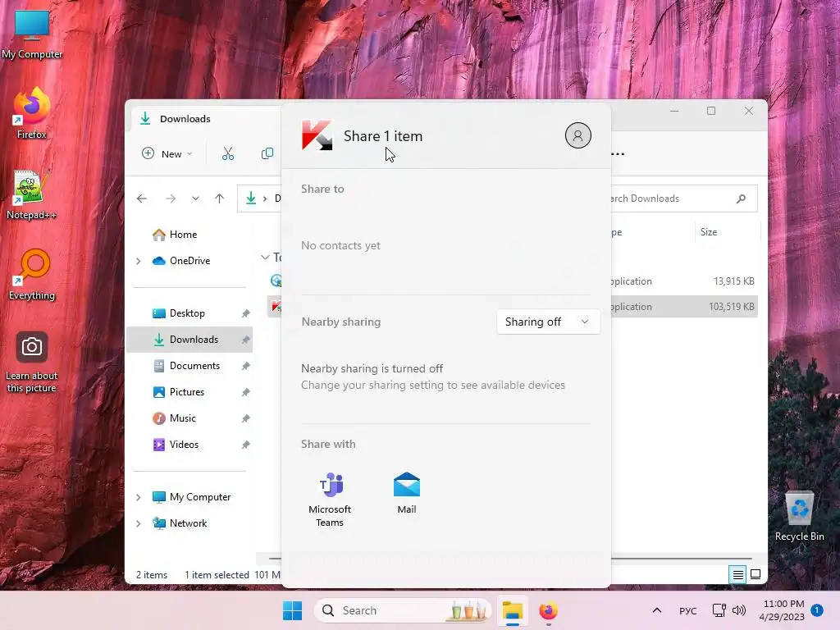Open Notepad++ desktop shortcut
The height and width of the screenshot is (630, 840).
(x=32, y=194)
